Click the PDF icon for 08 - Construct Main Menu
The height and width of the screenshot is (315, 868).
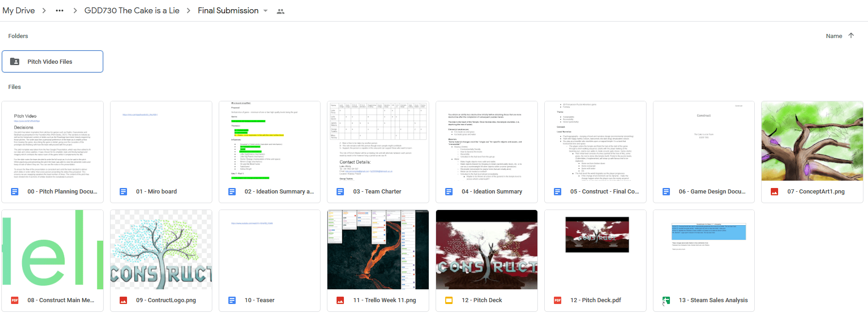click(15, 300)
